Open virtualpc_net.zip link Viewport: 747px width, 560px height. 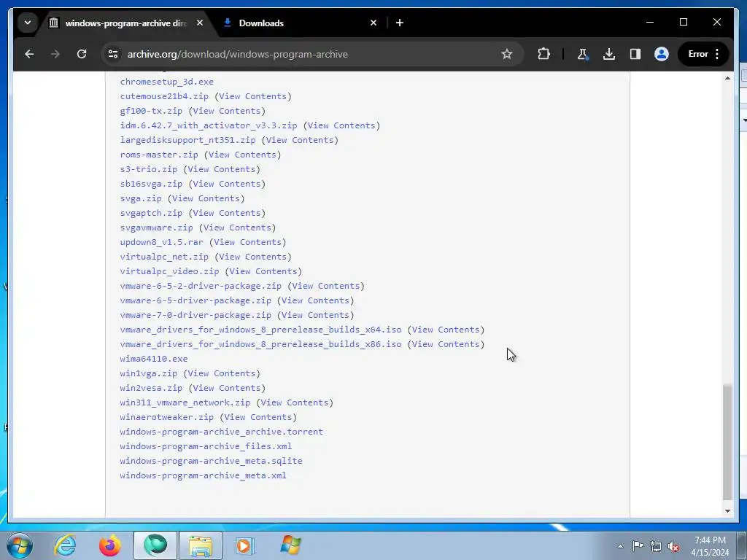point(164,257)
